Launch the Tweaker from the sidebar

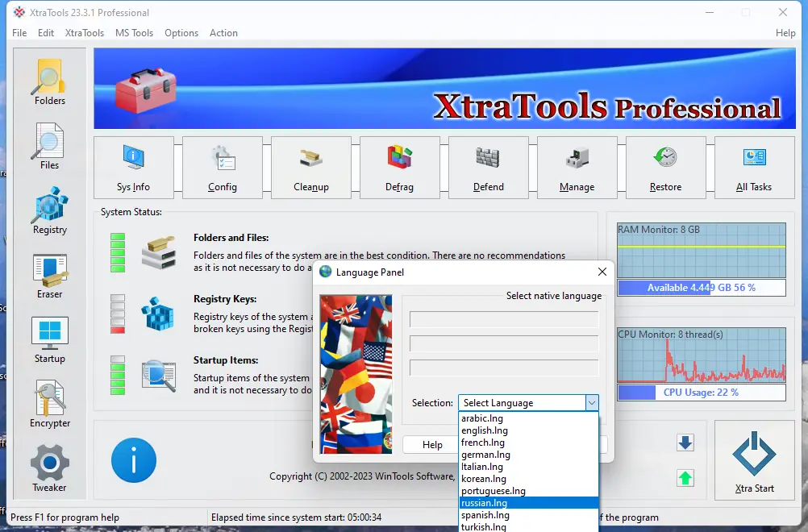(48, 466)
